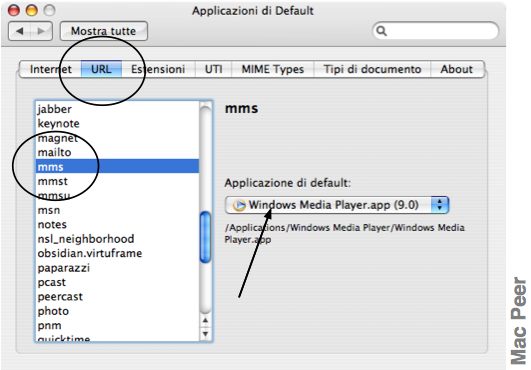Choose obsidian.virtuframe in the list

(x=117, y=254)
